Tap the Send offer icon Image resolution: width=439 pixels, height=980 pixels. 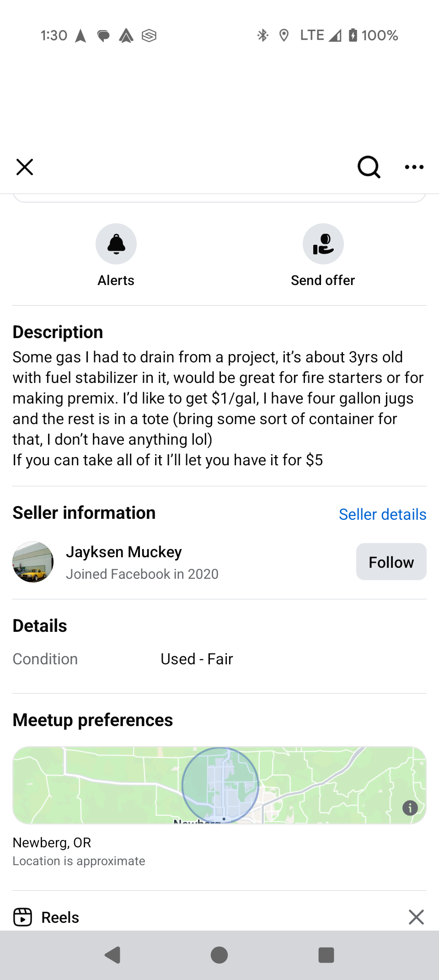(323, 244)
